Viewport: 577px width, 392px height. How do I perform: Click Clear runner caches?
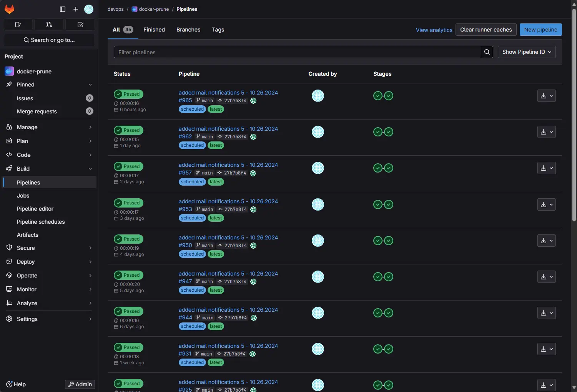[x=486, y=30]
